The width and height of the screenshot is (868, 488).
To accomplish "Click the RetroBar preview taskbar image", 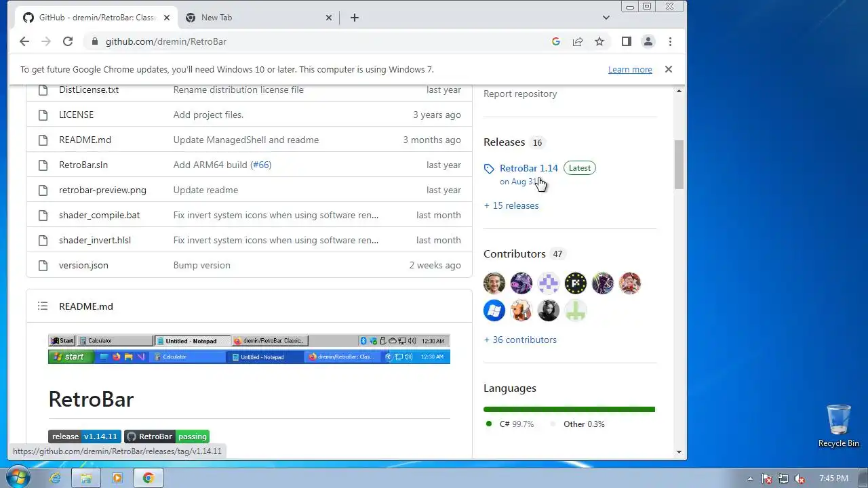I will click(x=249, y=349).
